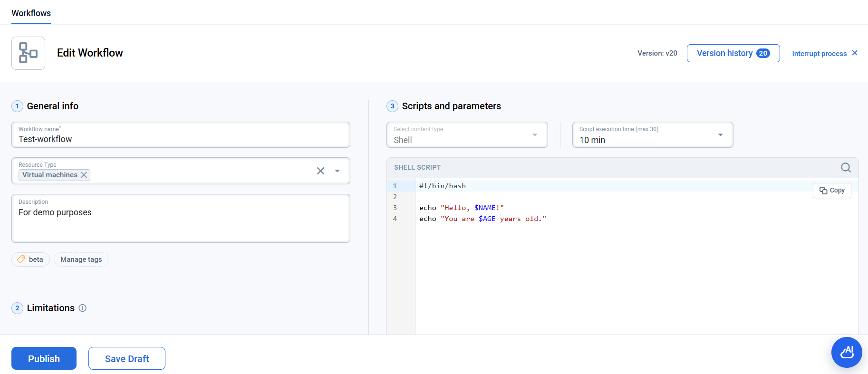Screen dimensions: 868x374
Task: Click the search icon in Shell Script header
Action: (x=846, y=167)
